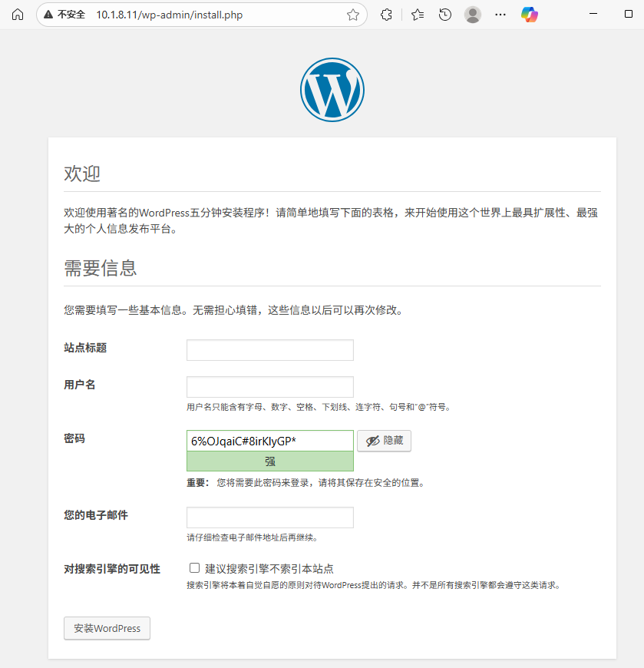Click the 站点标题 label

pos(85,348)
